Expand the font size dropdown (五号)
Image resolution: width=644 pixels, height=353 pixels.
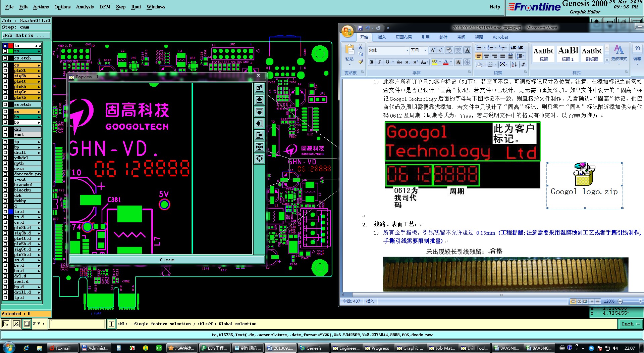[425, 50]
